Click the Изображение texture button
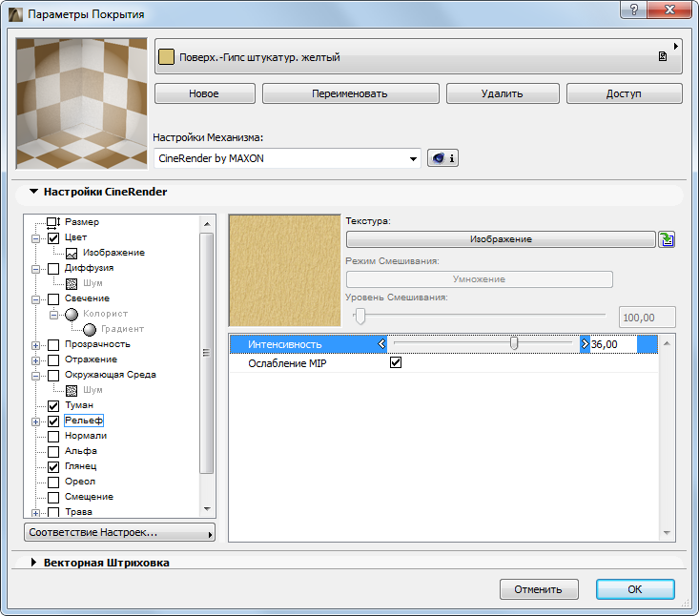699x616 pixels. click(501, 239)
